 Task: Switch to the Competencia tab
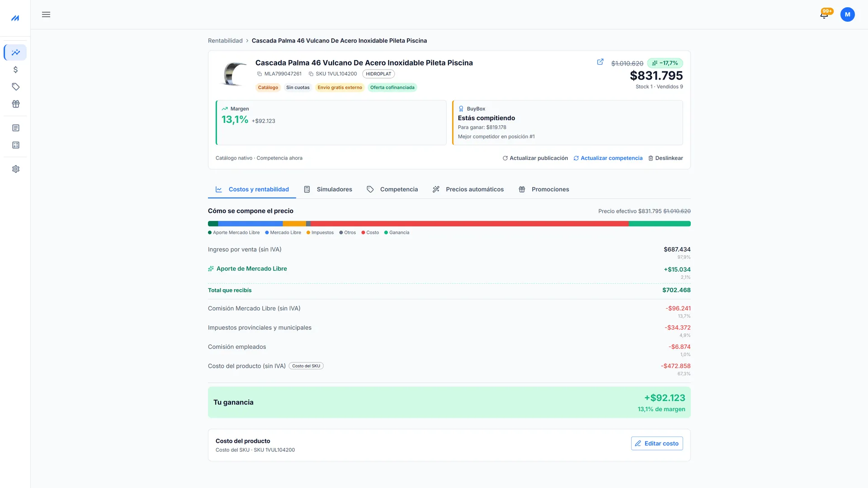392,189
